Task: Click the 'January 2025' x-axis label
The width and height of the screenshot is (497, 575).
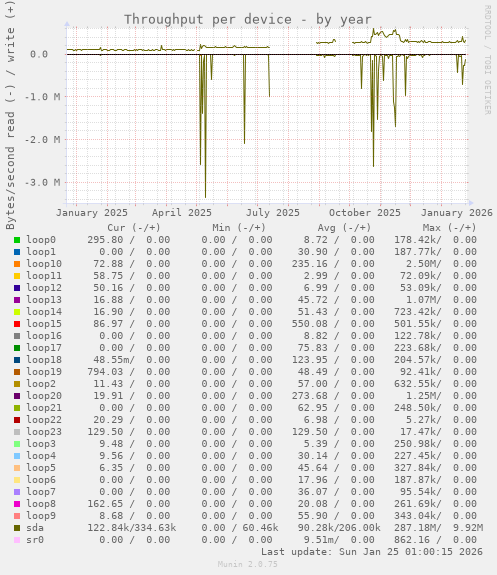Action: click(x=92, y=213)
